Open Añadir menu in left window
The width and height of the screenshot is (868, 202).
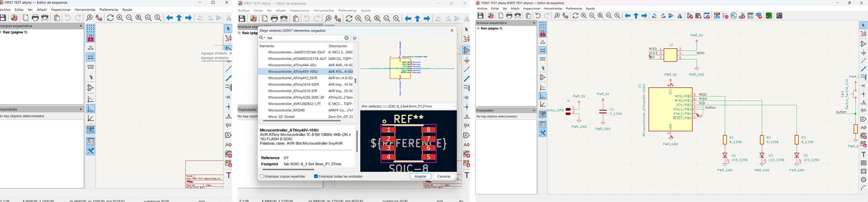pyautogui.click(x=42, y=9)
